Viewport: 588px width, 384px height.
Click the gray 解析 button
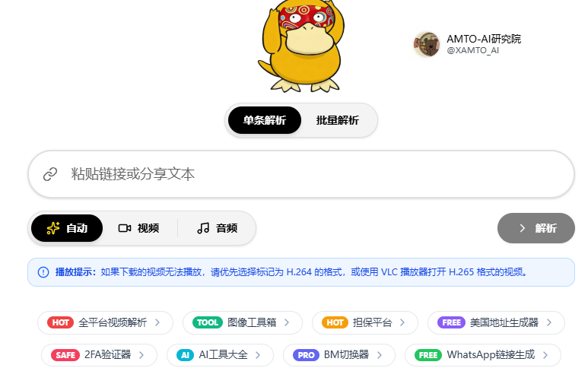pyautogui.click(x=536, y=228)
